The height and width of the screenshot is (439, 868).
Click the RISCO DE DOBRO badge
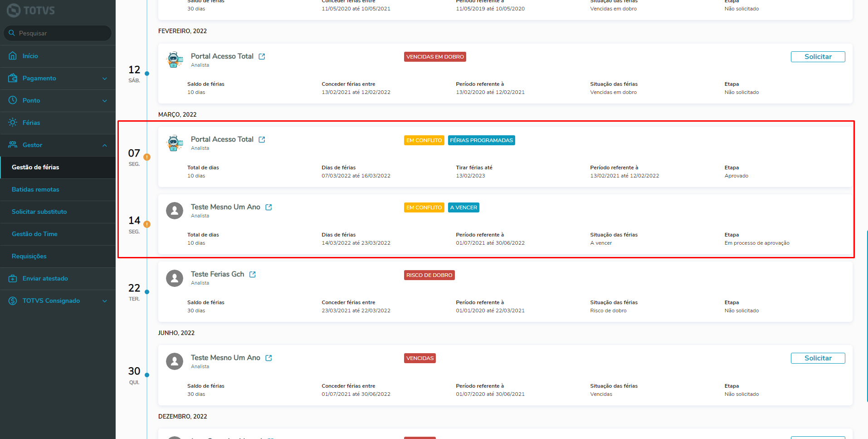pyautogui.click(x=429, y=275)
